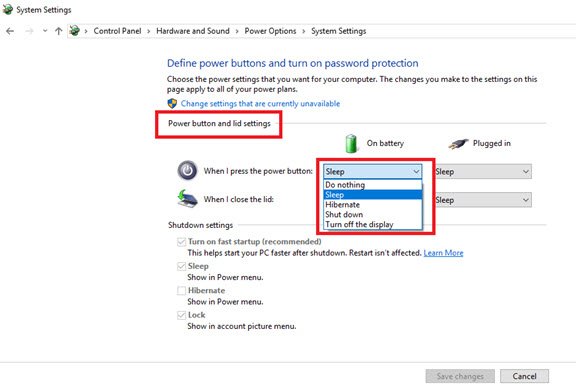Toggle Turn on fast startup checkbox
Screen dimensions: 576x385
(x=181, y=242)
